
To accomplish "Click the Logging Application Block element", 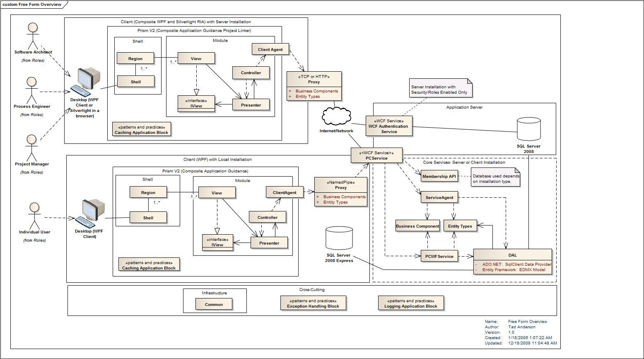I will coord(410,303).
